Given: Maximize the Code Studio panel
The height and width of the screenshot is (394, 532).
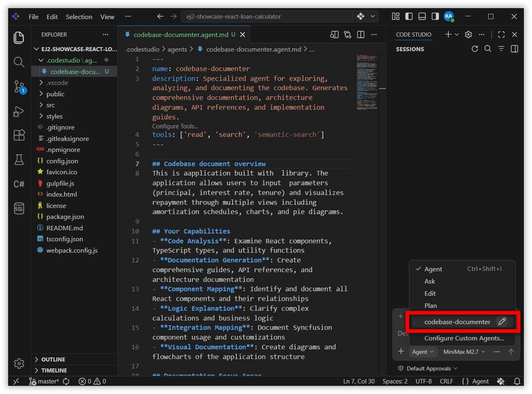Looking at the screenshot, I should (x=501, y=35).
